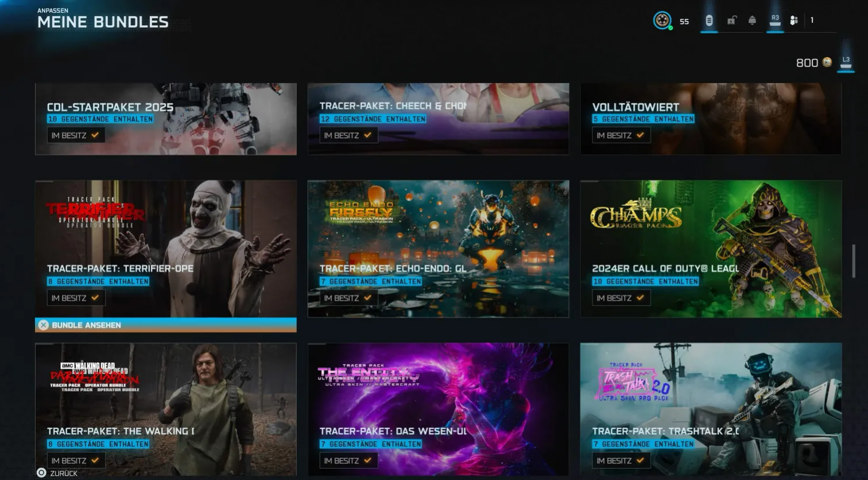Image resolution: width=868 pixels, height=480 pixels.
Task: Click '12 Gegenstände enthalten' on Cheech & Chong
Action: pyautogui.click(x=373, y=119)
